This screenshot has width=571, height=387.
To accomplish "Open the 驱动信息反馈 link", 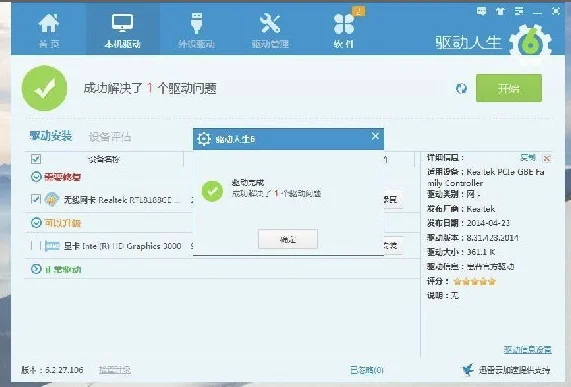I will pyautogui.click(x=527, y=350).
